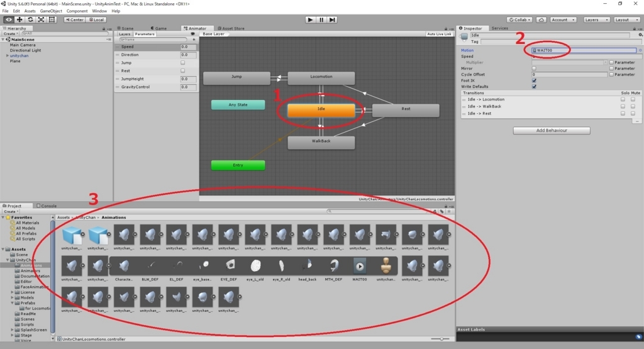The image size is (644, 349).
Task: Select the head_back mesh asset
Action: [x=308, y=266]
